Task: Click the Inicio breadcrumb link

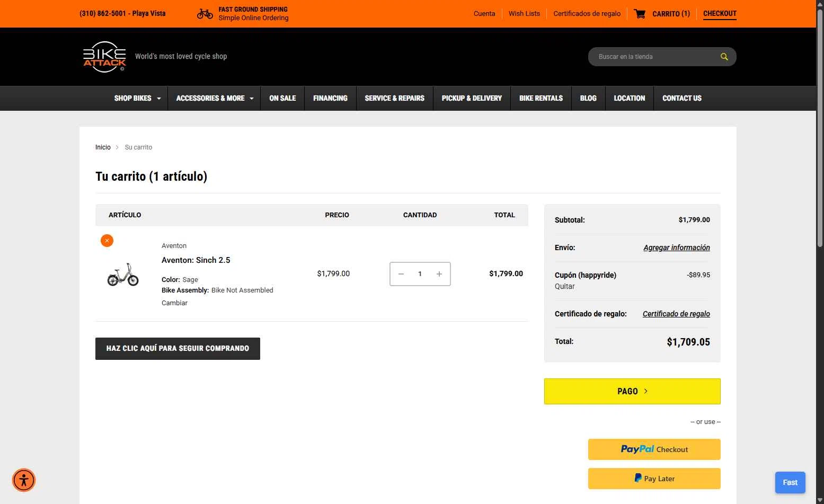Action: tap(103, 147)
